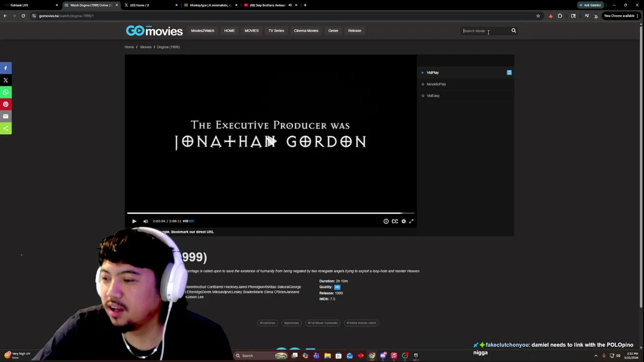Open Epic Games launcher from taskbar
644x362 pixels.
pos(416,355)
